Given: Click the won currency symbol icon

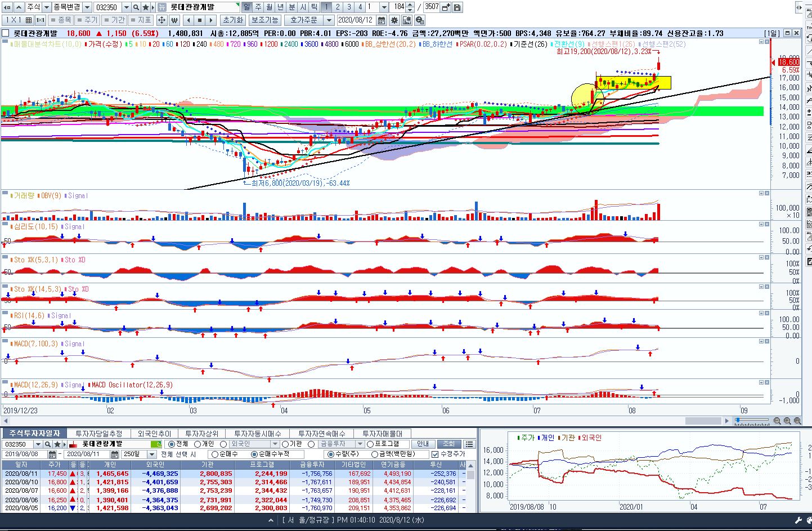Looking at the screenshot, I should point(174,20).
